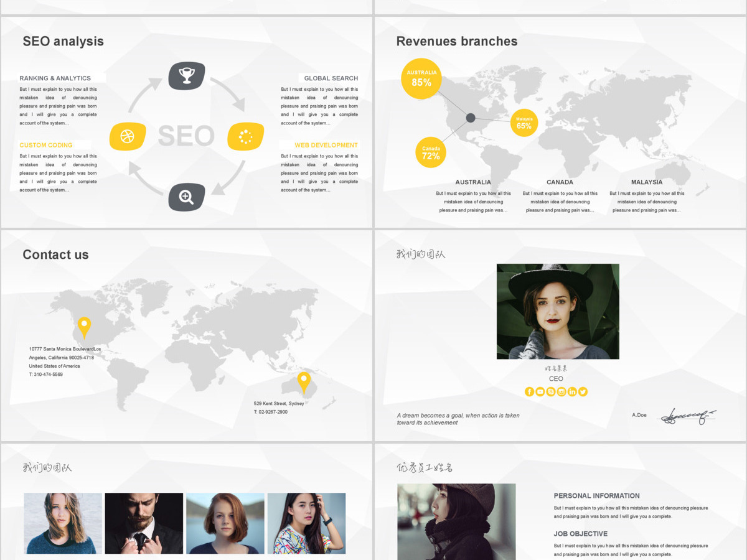This screenshot has height=560, width=747.
Task: Click the magnifier zoom icon below SEO
Action: pos(187,197)
